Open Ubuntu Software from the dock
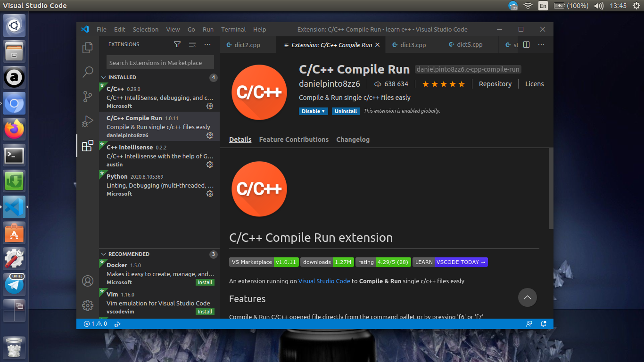Viewport: 644px width, 362px height. tap(14, 233)
